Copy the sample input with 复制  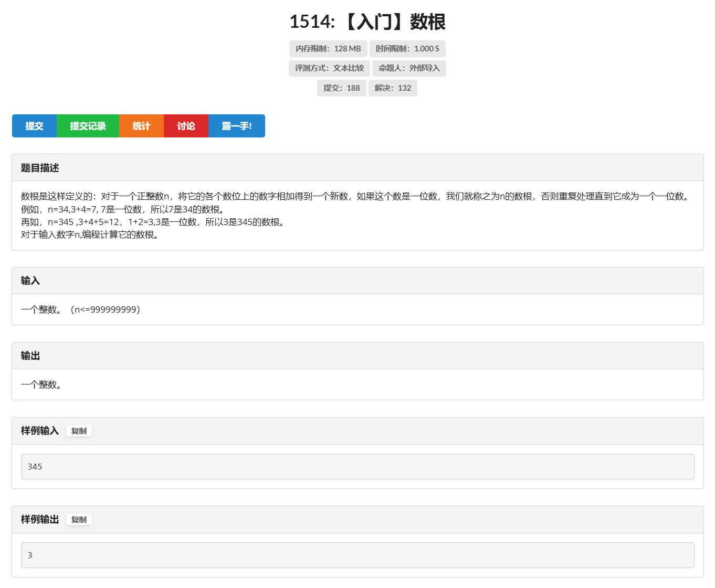point(79,431)
